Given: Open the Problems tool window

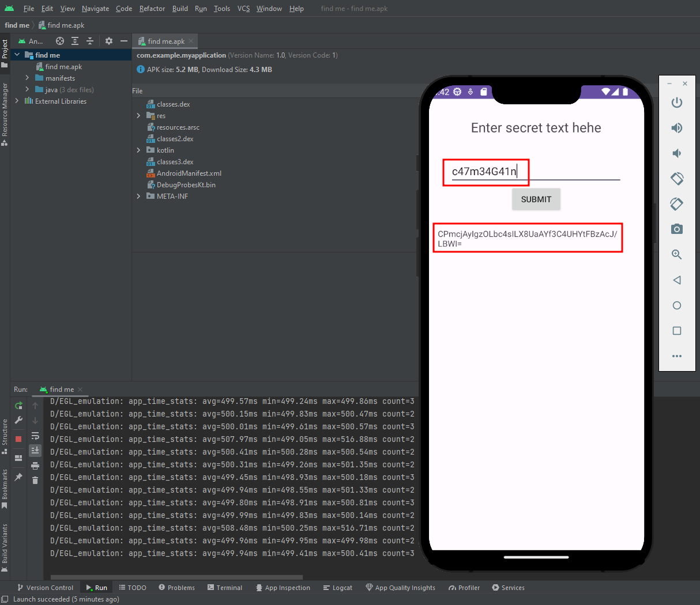Looking at the screenshot, I should pos(176,588).
